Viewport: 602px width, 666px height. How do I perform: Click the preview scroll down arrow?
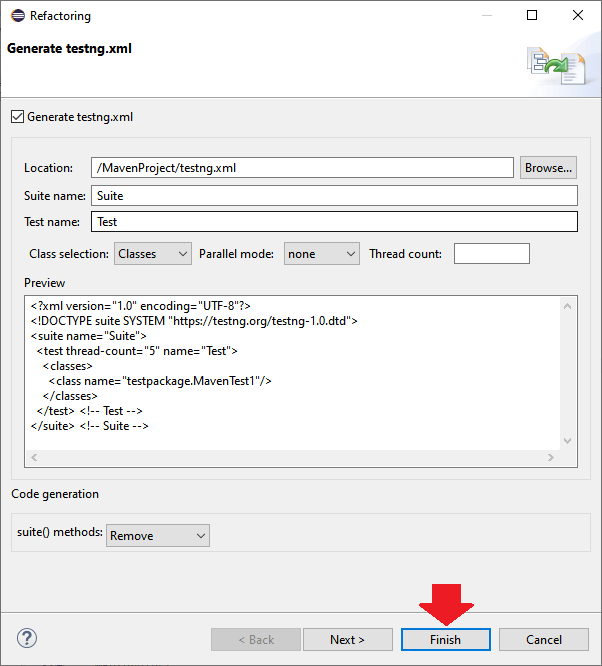click(568, 440)
